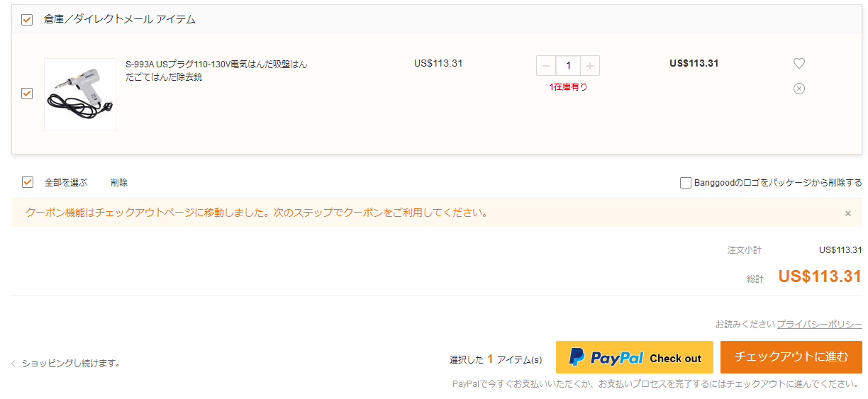This screenshot has height=399, width=868.
Task: Toggle the 倉庫/ダイレクトメール アイテム group checkbox
Action: click(x=27, y=20)
